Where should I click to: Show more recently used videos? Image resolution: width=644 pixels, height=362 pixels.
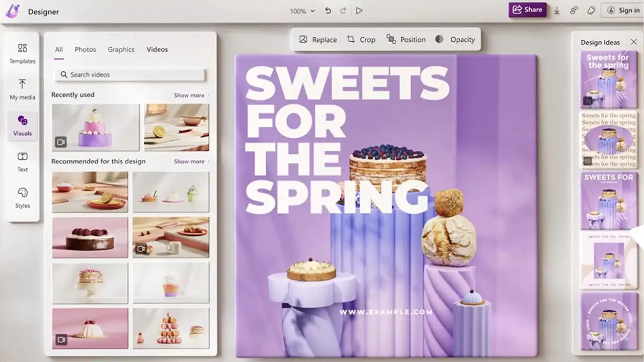(x=188, y=95)
